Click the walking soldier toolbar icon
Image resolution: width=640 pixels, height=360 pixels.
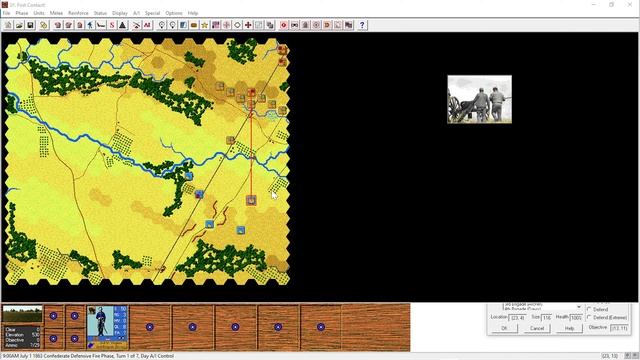pos(90,25)
